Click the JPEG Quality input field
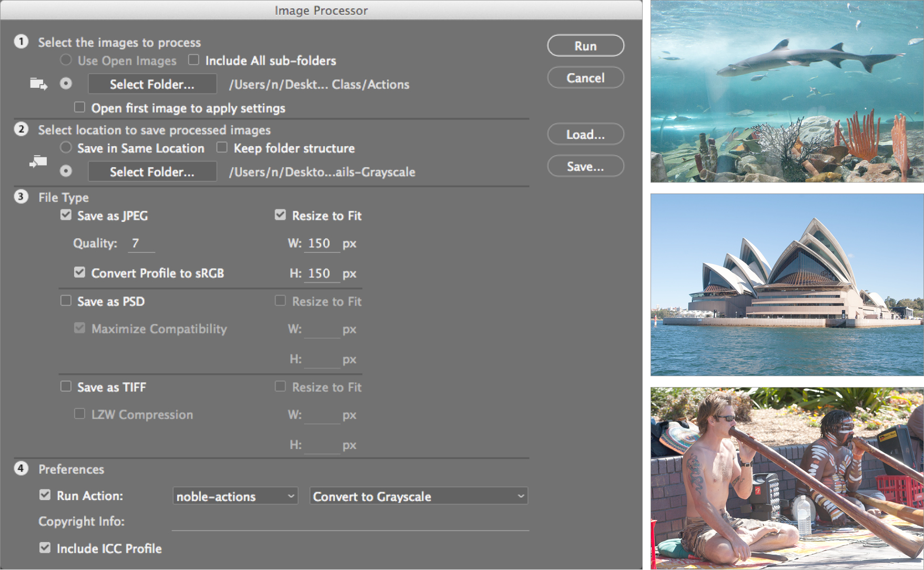The image size is (924, 570). (140, 243)
